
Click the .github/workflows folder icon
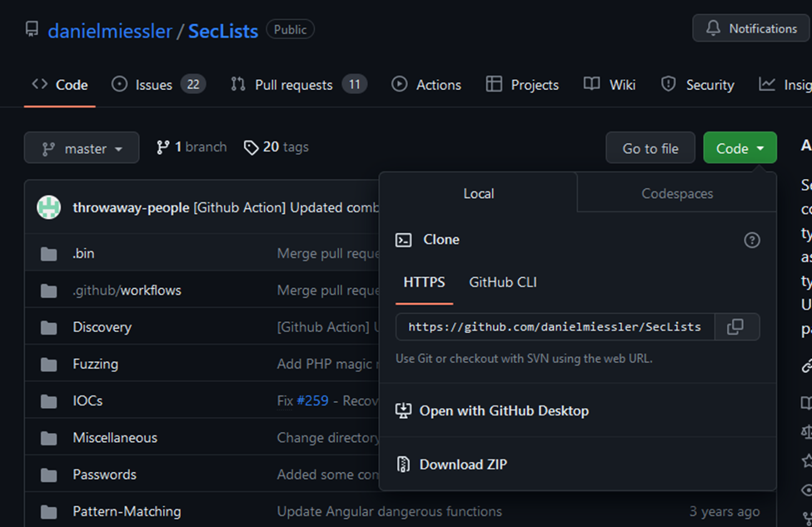pos(48,291)
